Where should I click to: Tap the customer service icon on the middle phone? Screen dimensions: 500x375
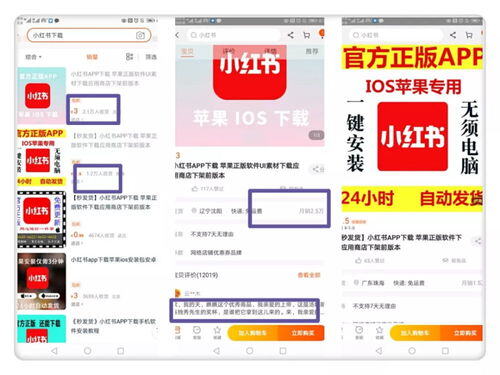[x=197, y=333]
